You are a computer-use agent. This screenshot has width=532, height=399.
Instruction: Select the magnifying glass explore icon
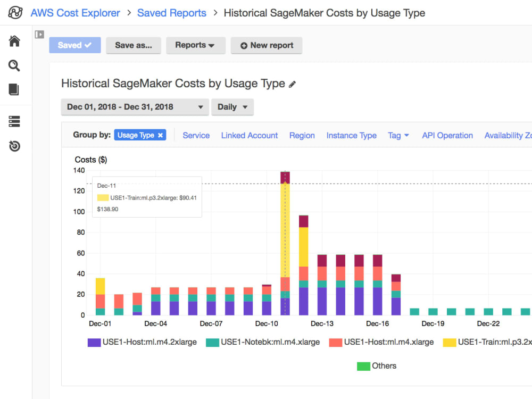pyautogui.click(x=14, y=66)
